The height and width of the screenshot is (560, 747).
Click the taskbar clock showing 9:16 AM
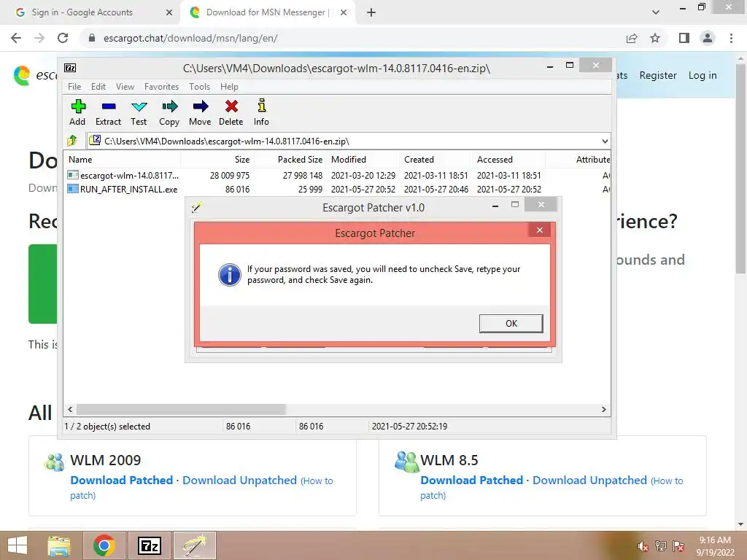point(715,540)
